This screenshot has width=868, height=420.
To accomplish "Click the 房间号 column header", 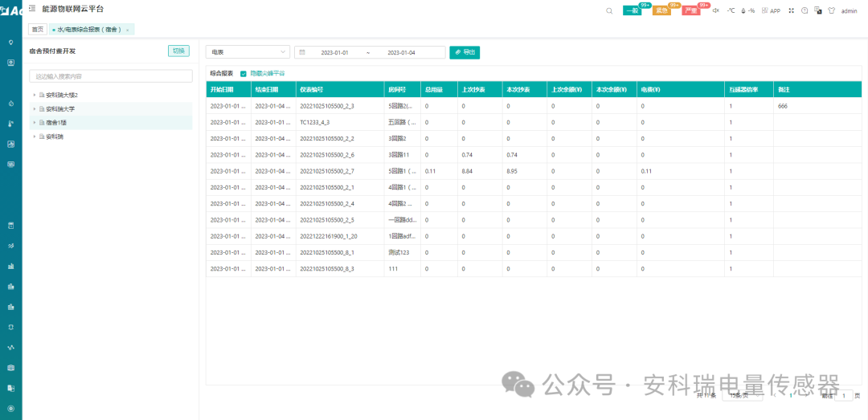I will click(x=403, y=89).
